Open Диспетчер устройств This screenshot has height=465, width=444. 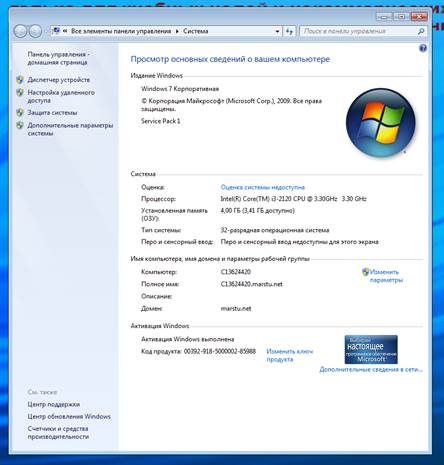click(x=59, y=80)
